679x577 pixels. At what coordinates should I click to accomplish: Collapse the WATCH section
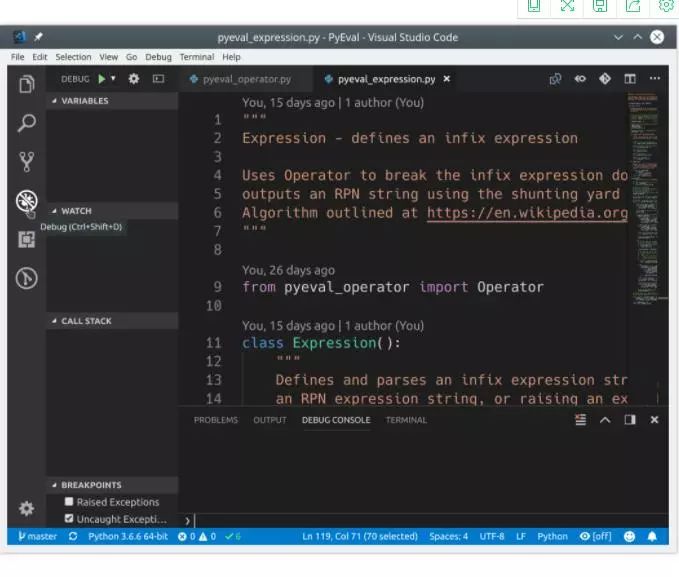point(112,211)
